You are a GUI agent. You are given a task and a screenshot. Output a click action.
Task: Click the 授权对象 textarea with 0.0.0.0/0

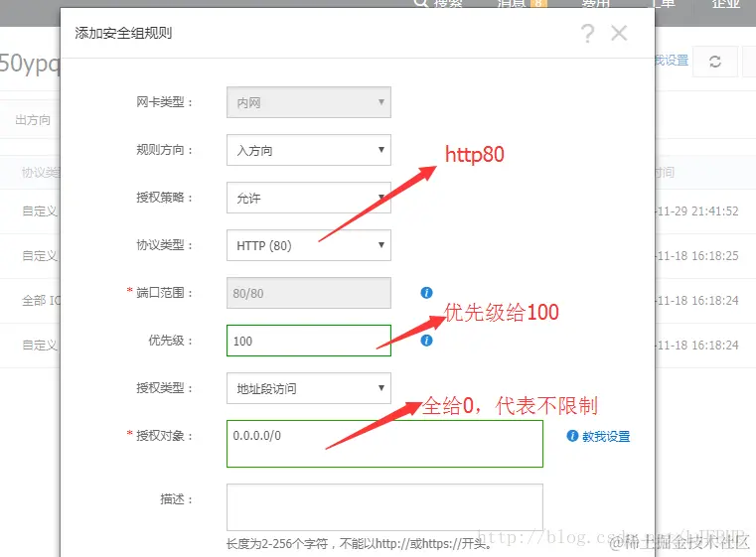(384, 444)
